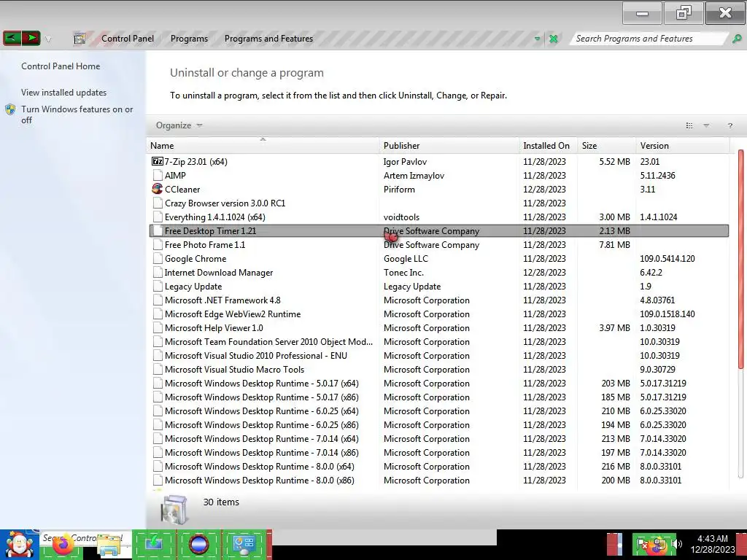Open the round porthole taskbar app

(x=199, y=544)
